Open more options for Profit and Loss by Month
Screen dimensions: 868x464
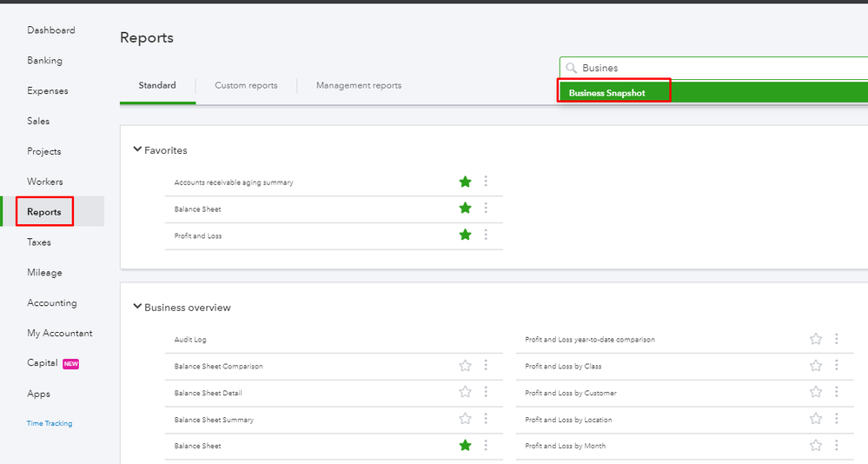[x=837, y=446]
